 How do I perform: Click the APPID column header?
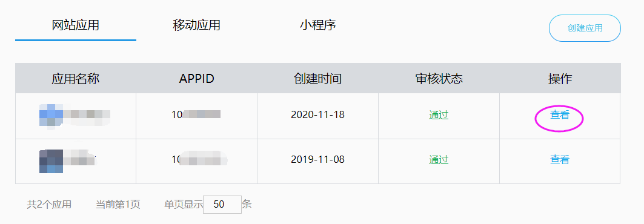pyautogui.click(x=197, y=78)
